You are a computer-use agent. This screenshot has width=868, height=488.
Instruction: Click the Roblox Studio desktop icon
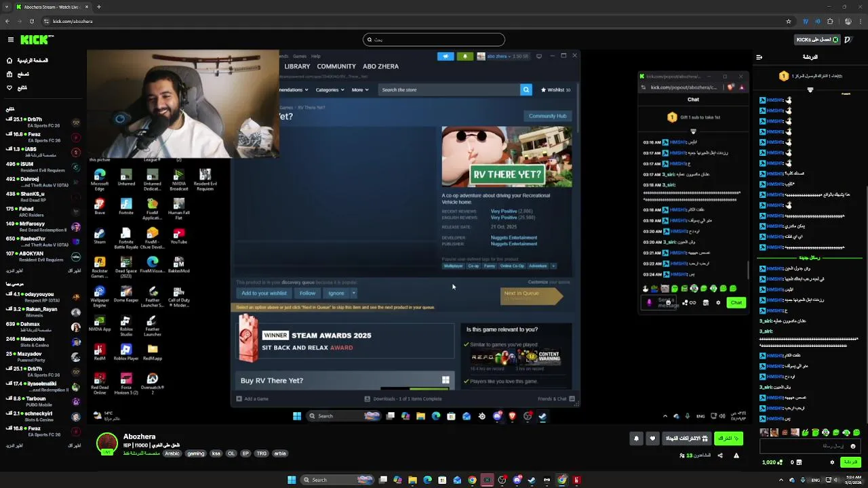click(126, 325)
